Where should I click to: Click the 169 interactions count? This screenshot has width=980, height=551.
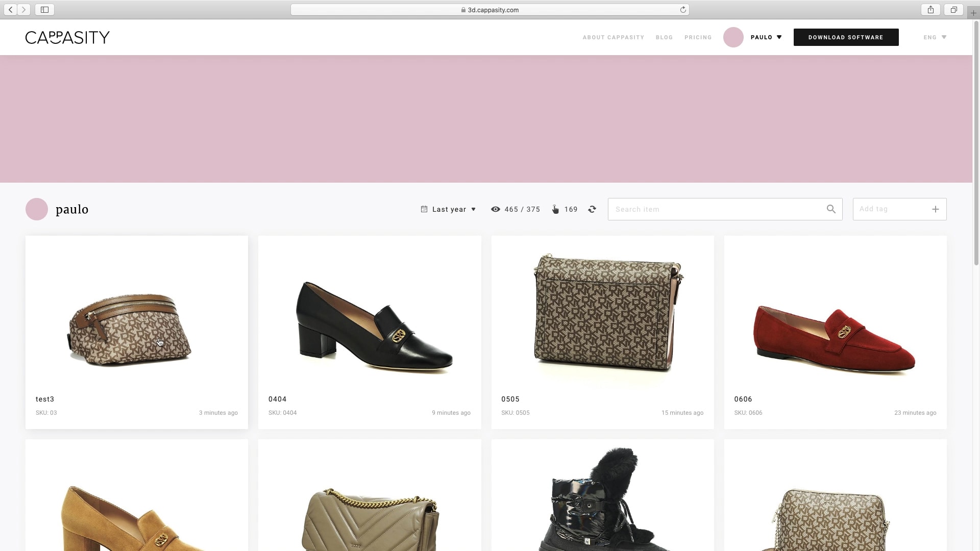571,209
